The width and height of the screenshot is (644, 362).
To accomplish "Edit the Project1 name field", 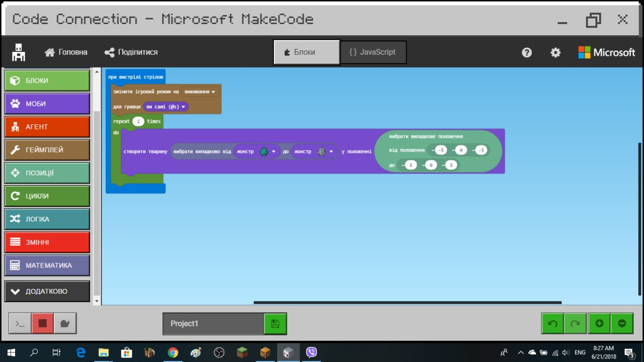I will [213, 324].
